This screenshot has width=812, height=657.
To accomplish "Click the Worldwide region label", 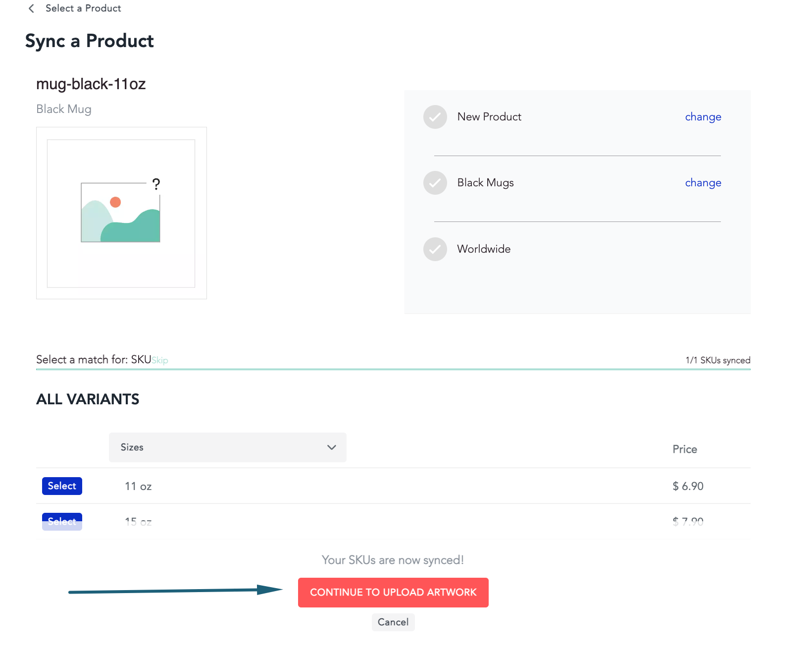I will (x=484, y=249).
